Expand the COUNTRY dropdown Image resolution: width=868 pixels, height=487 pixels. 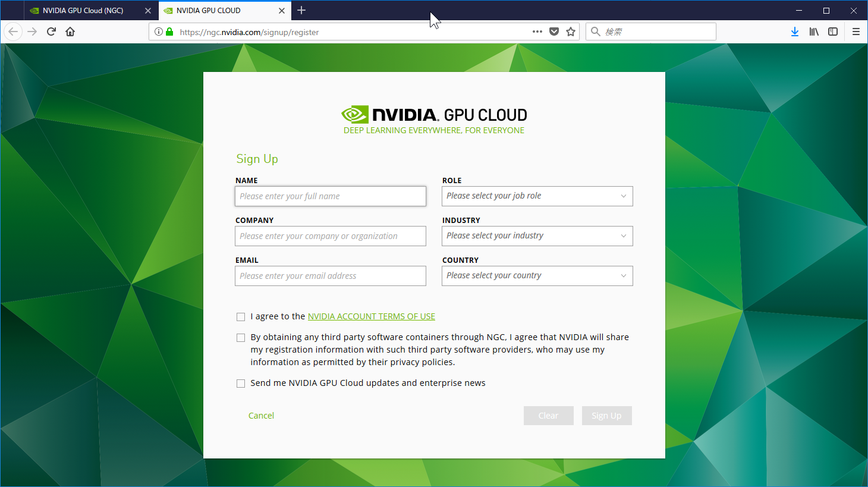click(x=537, y=275)
